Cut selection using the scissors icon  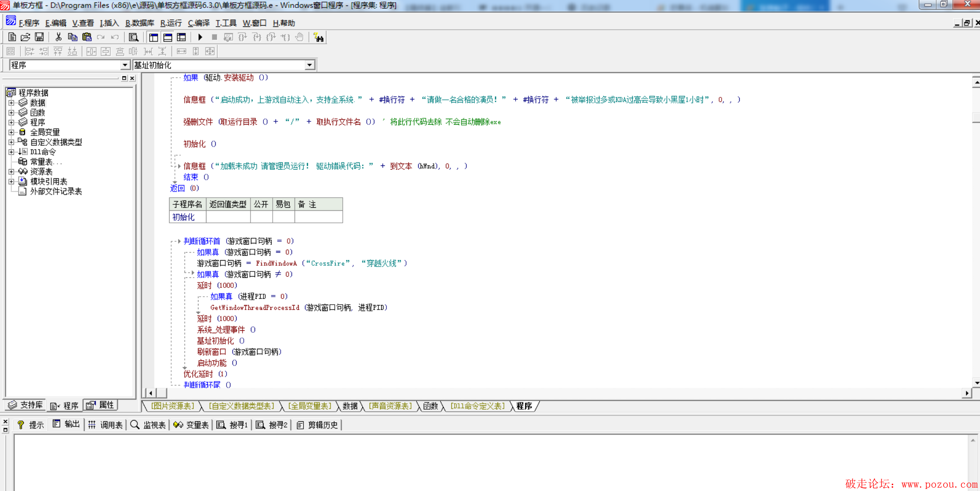pyautogui.click(x=59, y=37)
